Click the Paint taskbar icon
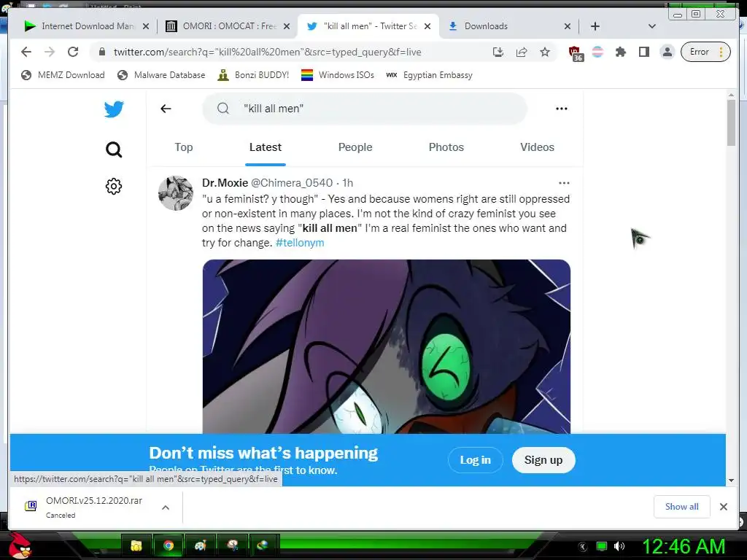Viewport: 747px width, 560px height. [200, 545]
